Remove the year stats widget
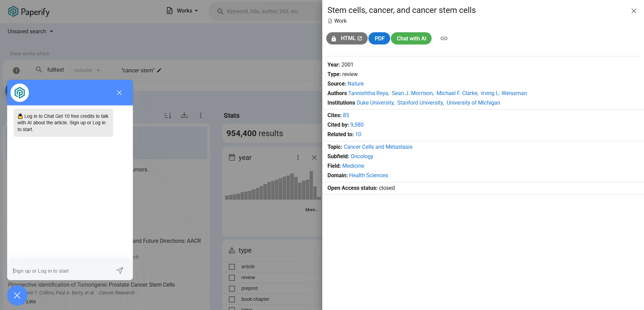Viewport: 644px width, 310px height. [x=314, y=158]
